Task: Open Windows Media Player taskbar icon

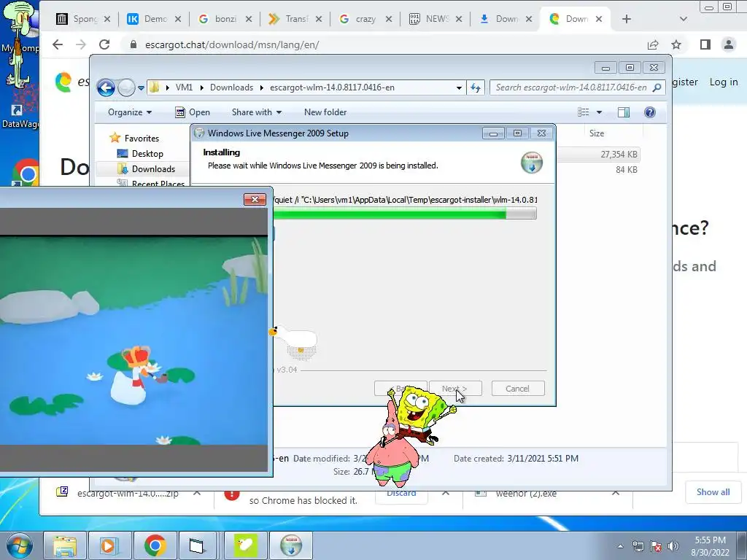Action: [109, 545]
